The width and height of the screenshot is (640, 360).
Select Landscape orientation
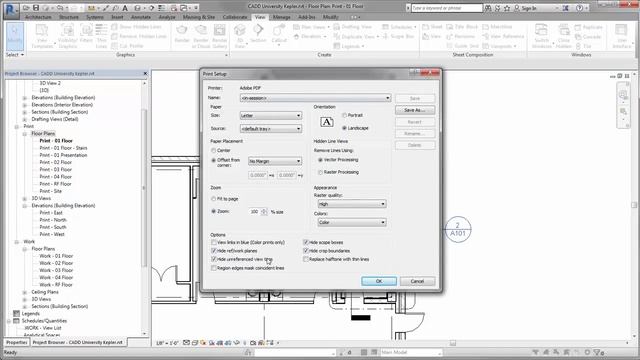click(344, 128)
